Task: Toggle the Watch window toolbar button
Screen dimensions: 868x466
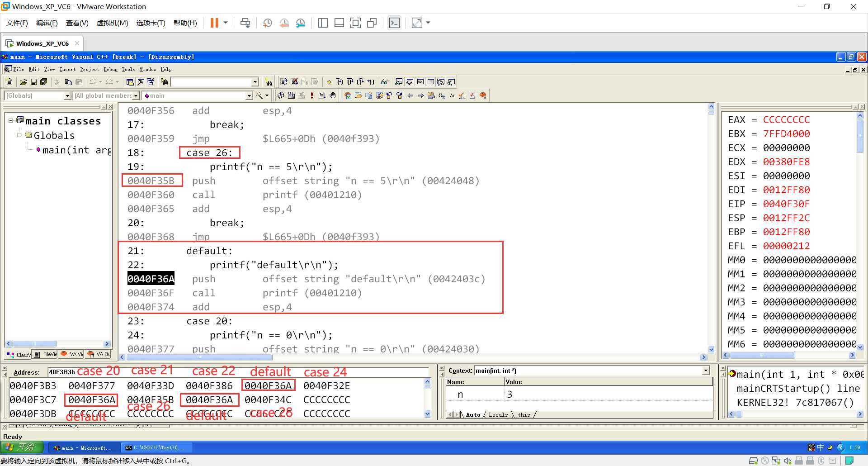Action: click(x=399, y=82)
